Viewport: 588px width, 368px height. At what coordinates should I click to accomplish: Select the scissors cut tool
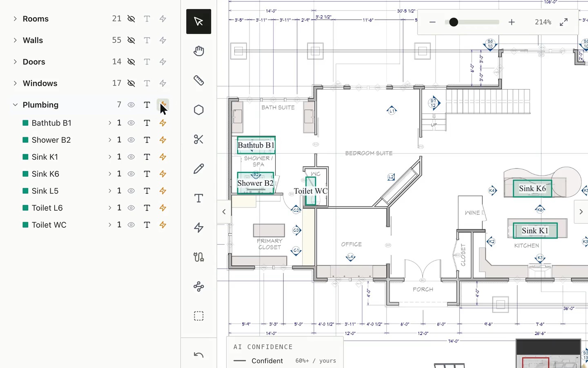(x=198, y=139)
